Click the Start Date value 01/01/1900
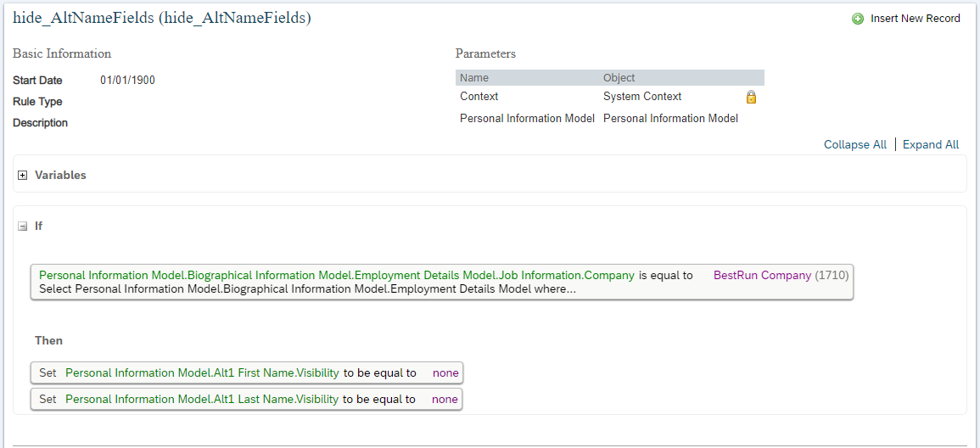The width and height of the screenshot is (980, 448). [127, 80]
